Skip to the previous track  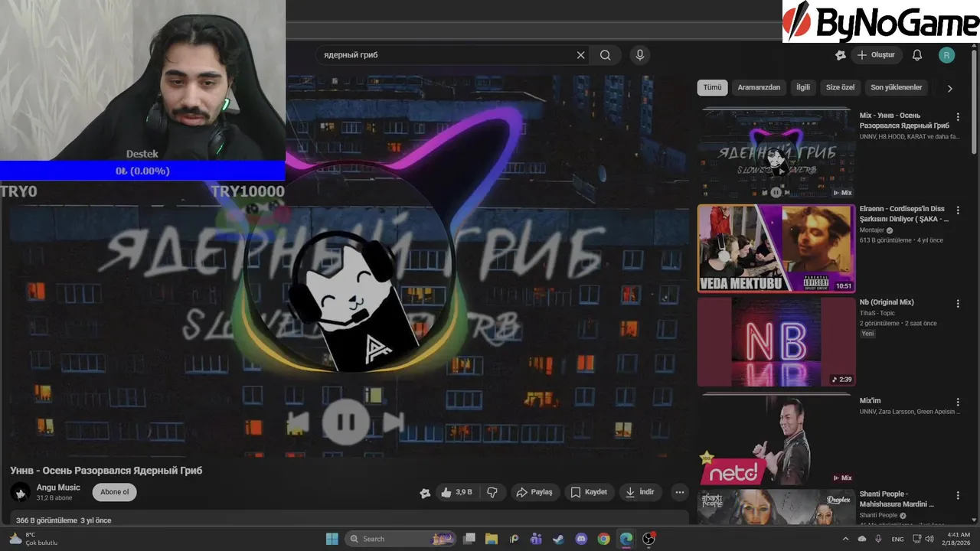299,422
